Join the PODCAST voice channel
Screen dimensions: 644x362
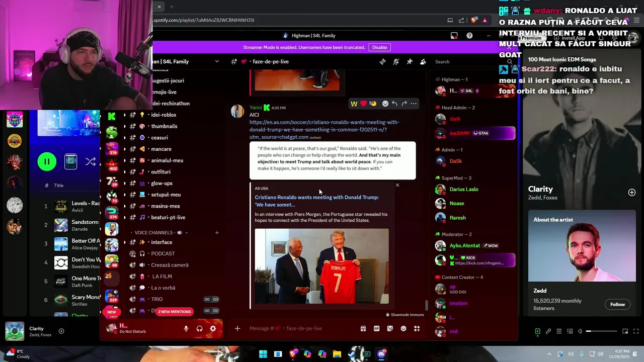163,254
